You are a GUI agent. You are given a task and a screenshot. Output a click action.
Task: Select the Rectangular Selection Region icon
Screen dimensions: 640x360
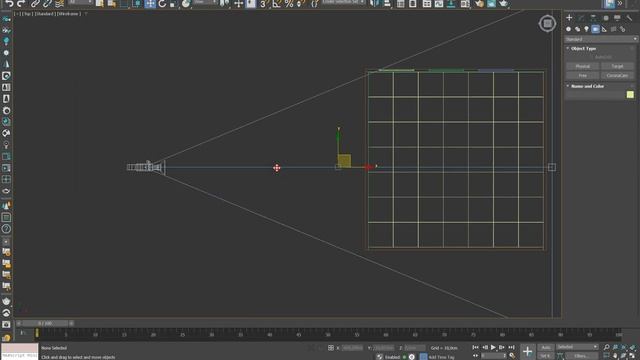pos(124,4)
